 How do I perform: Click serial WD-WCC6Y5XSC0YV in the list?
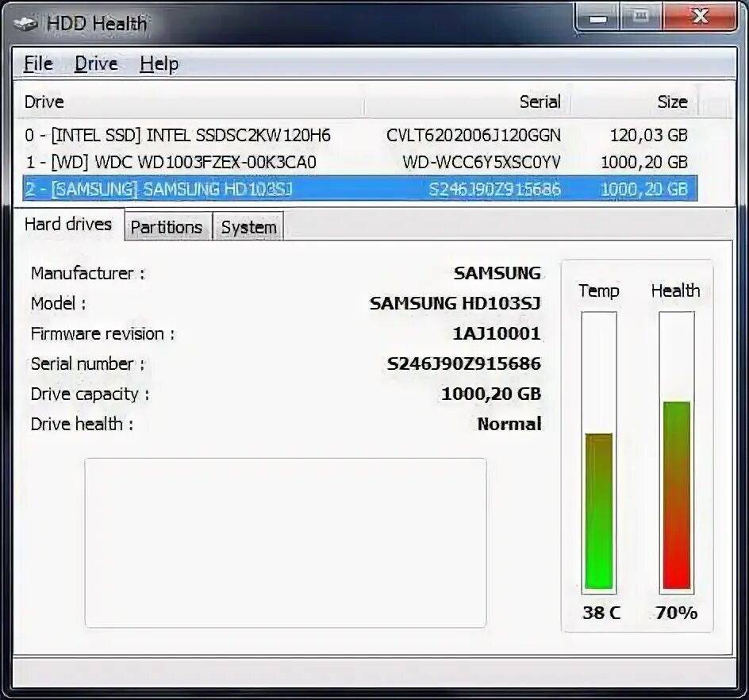482,163
